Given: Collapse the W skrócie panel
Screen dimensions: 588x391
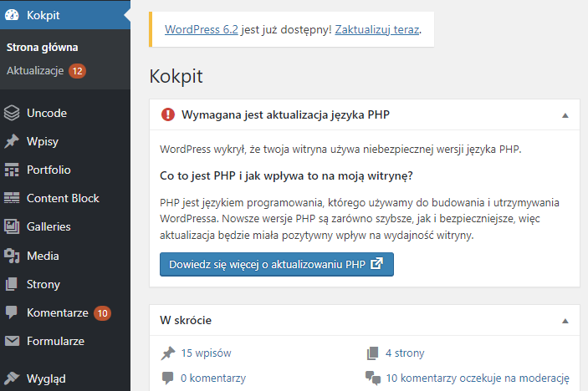Looking at the screenshot, I should coord(565,320).
